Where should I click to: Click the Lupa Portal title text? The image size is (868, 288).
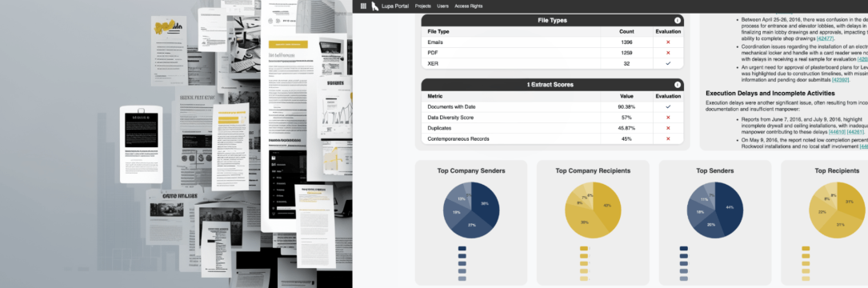[396, 6]
